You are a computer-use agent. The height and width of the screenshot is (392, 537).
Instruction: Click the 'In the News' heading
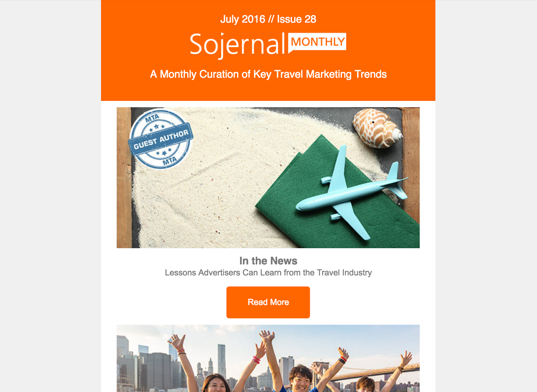coord(268,261)
